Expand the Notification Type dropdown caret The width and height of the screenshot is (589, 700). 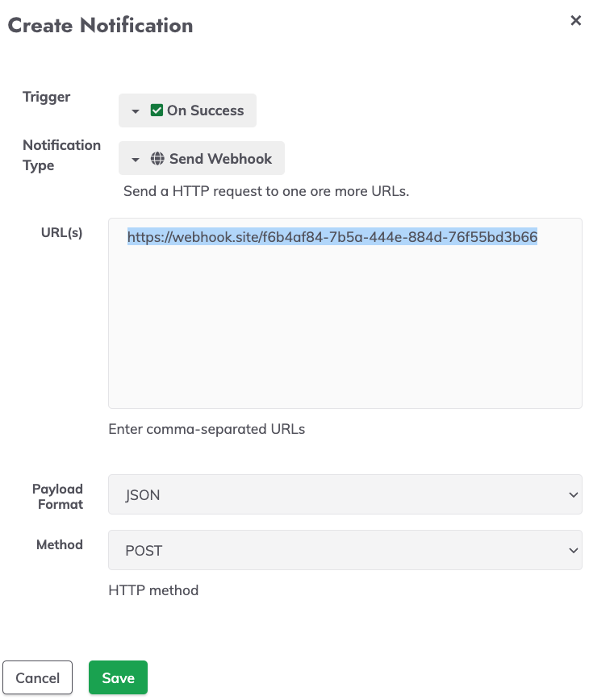(x=136, y=160)
